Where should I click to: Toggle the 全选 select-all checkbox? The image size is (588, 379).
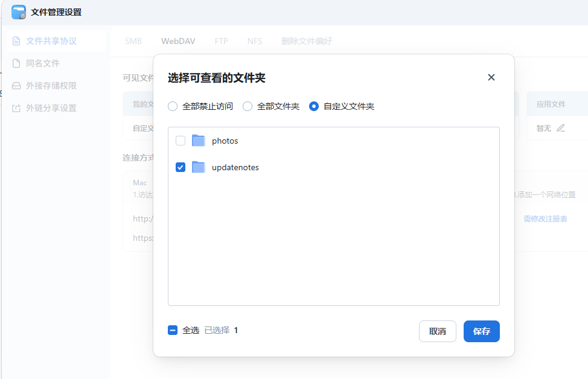click(173, 330)
